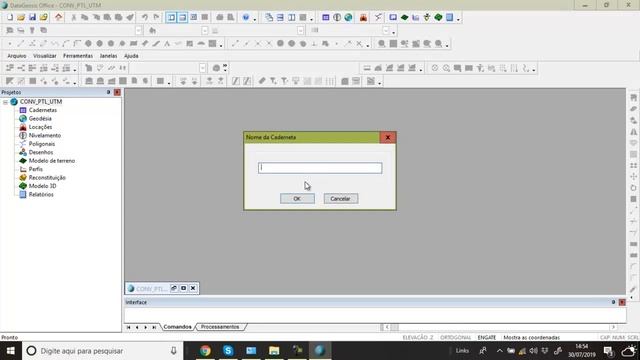640x360 pixels.
Task: Open the combo box beside the paint bucket icon
Action: (204, 30)
